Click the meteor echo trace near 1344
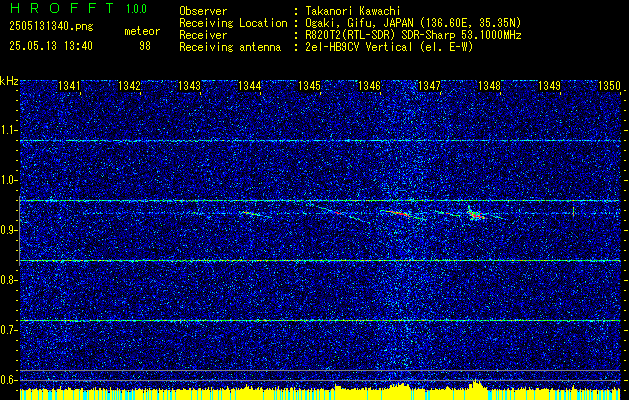 [x=256, y=214]
